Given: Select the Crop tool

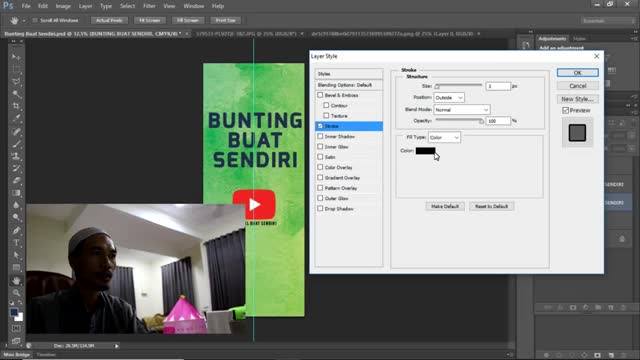Looking at the screenshot, I should tap(16, 106).
